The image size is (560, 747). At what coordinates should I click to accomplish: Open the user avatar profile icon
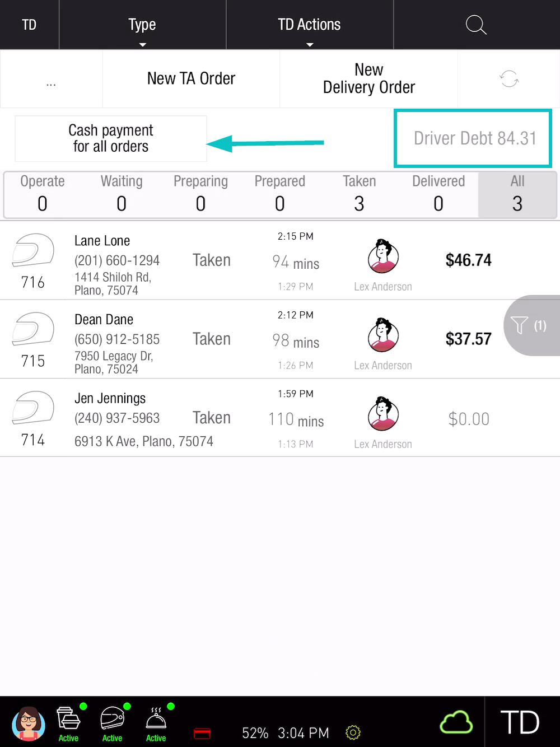(x=29, y=723)
